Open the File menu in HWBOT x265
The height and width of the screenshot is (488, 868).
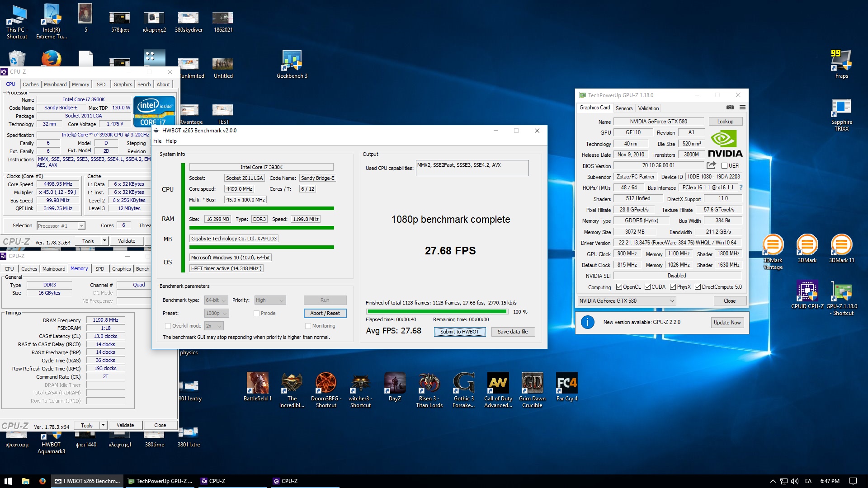[x=157, y=141]
